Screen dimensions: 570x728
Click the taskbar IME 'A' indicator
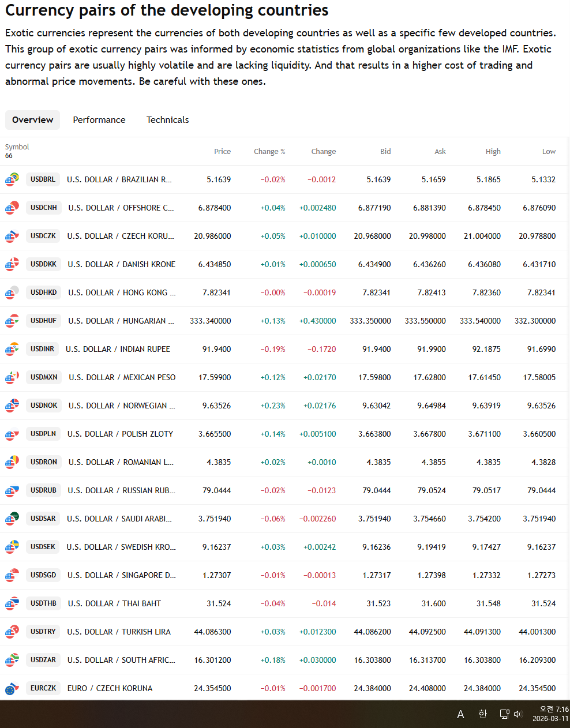point(460,714)
